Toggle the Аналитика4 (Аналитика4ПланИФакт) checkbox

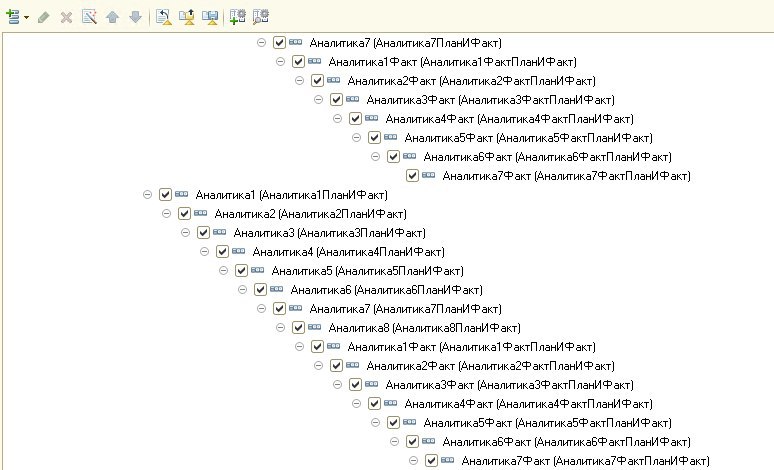222,251
